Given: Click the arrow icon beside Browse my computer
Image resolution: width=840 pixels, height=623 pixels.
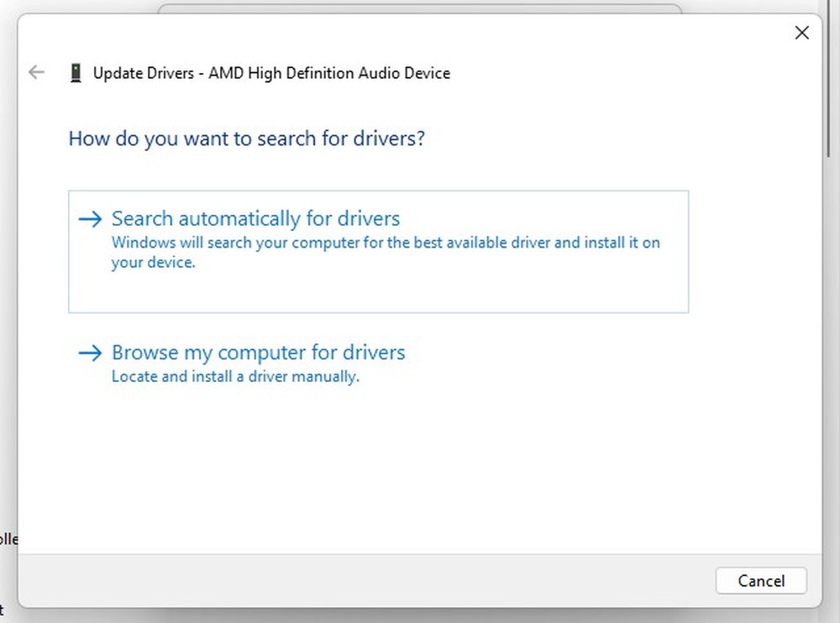Looking at the screenshot, I should [x=90, y=353].
